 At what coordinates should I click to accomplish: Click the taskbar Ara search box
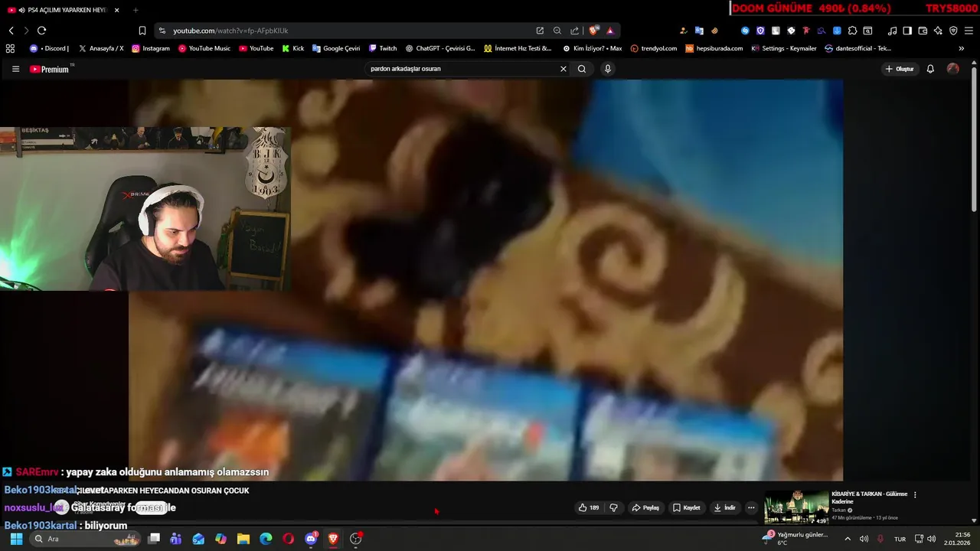85,539
